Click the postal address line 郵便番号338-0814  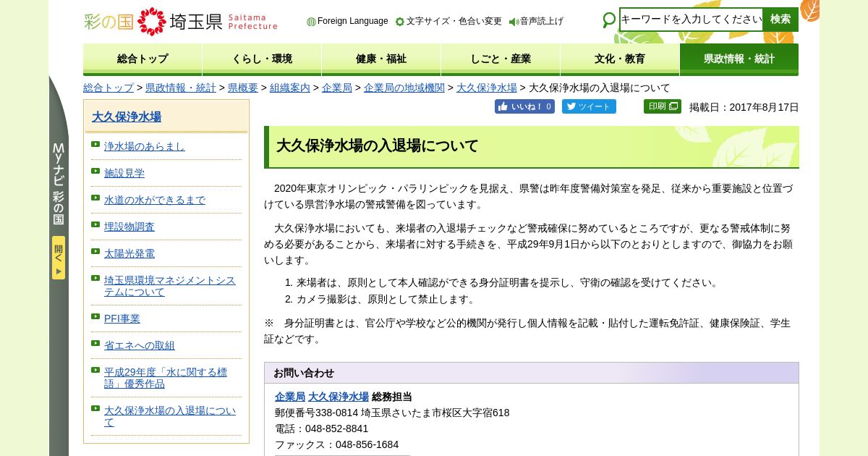392,413
